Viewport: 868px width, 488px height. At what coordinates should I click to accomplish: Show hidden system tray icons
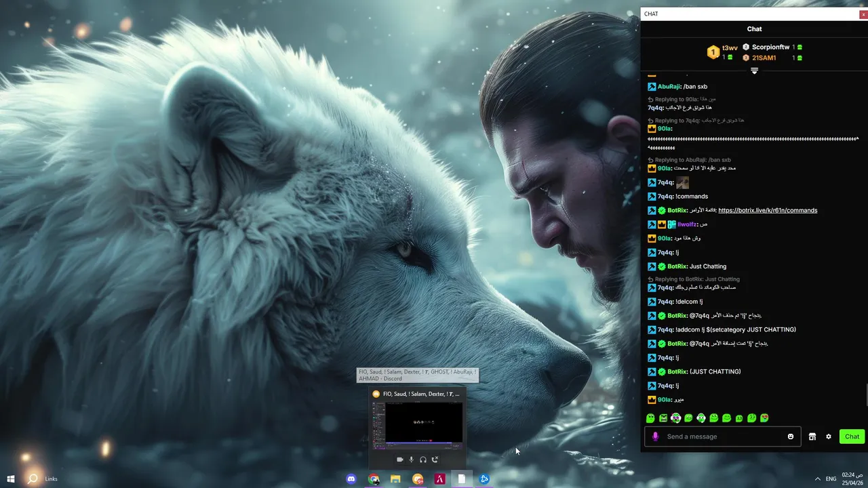pyautogui.click(x=817, y=479)
